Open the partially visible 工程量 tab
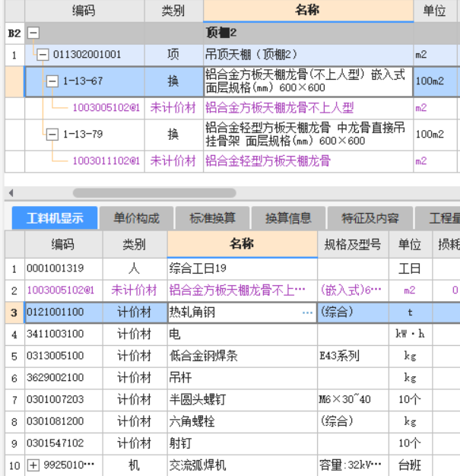 [437, 218]
